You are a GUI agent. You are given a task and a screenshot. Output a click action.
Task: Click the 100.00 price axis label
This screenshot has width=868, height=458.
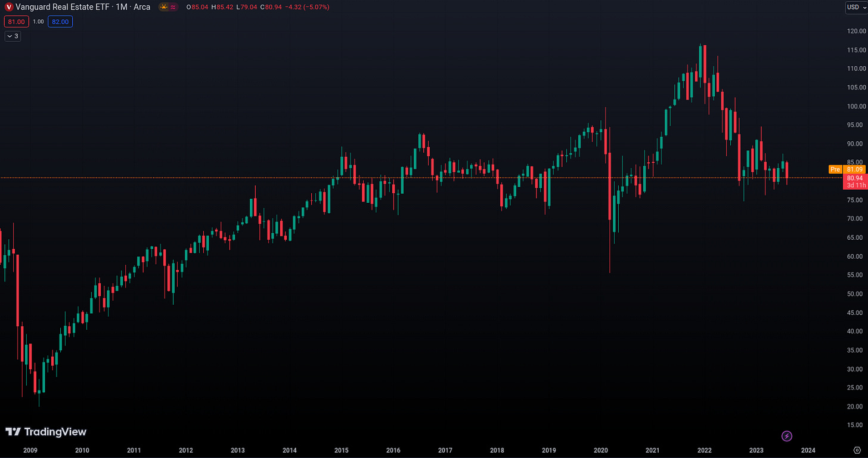855,106
